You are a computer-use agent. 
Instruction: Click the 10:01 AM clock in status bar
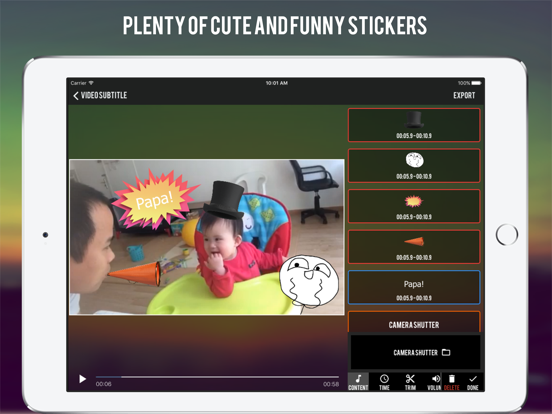(x=277, y=83)
